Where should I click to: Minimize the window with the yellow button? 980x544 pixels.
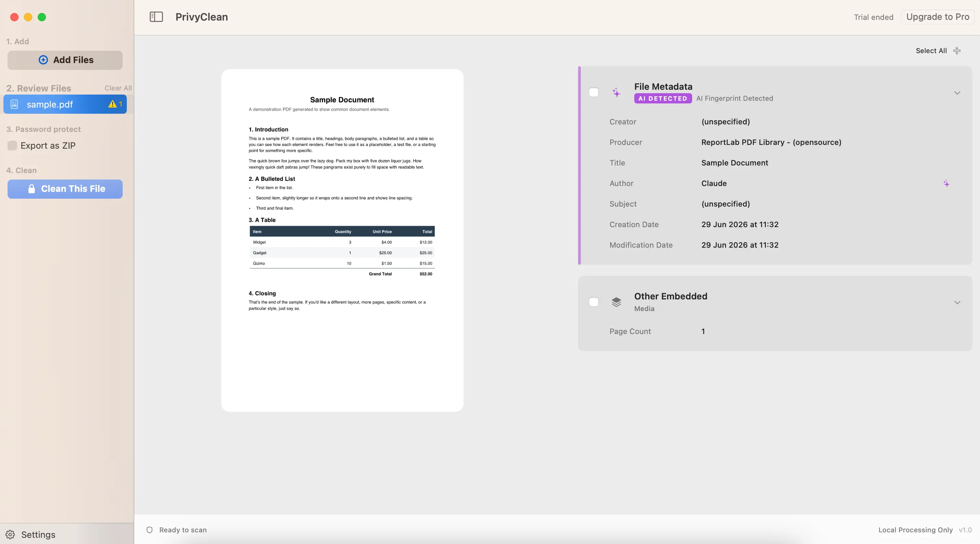28,17
